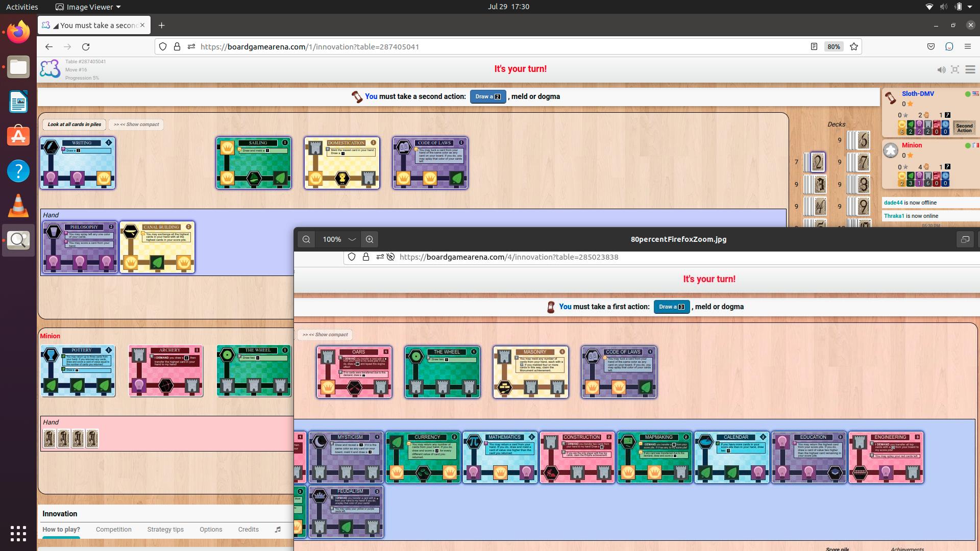This screenshot has width=980, height=551.
Task: Zoom out in the image viewer
Action: 306,239
